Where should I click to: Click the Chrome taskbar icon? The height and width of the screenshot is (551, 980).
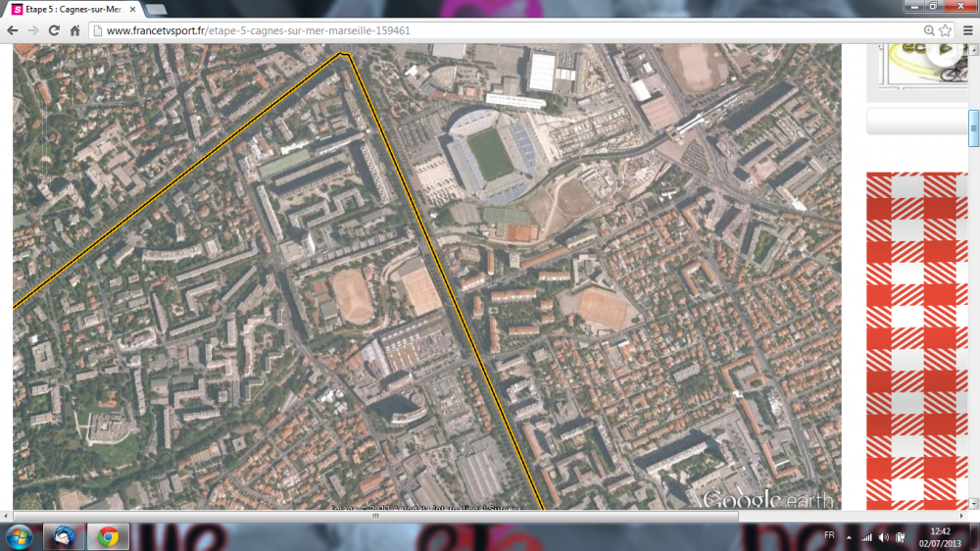pos(108,537)
